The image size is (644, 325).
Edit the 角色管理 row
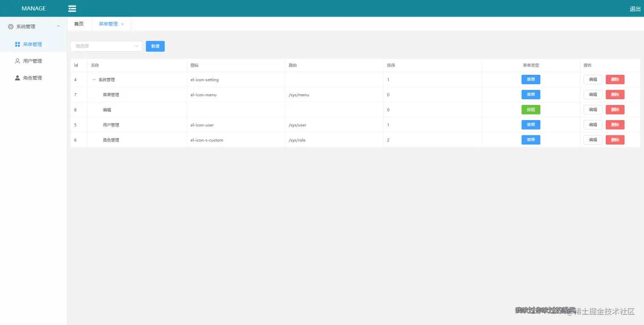click(x=593, y=140)
